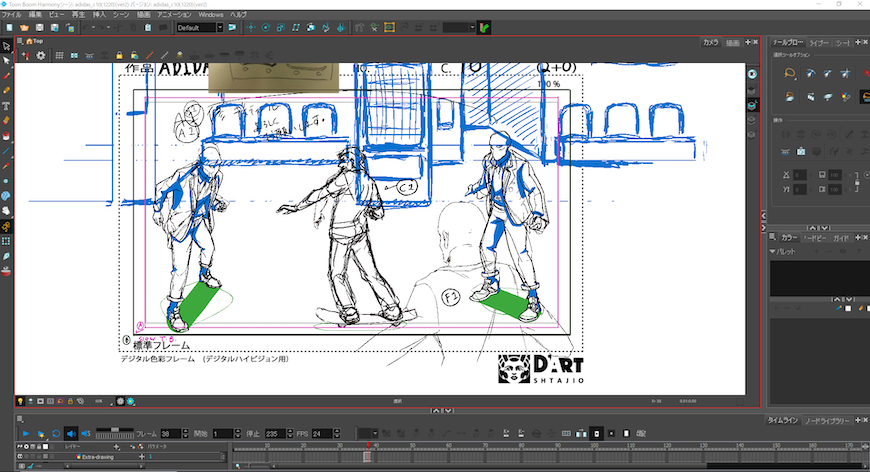Increase the 停止 stop frame stepper
The image size is (870, 472).
coord(290,431)
